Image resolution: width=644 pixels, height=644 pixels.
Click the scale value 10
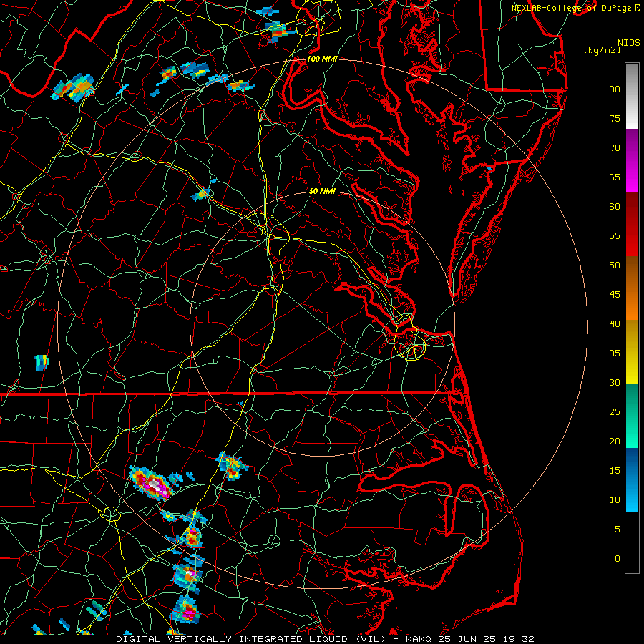615,500
